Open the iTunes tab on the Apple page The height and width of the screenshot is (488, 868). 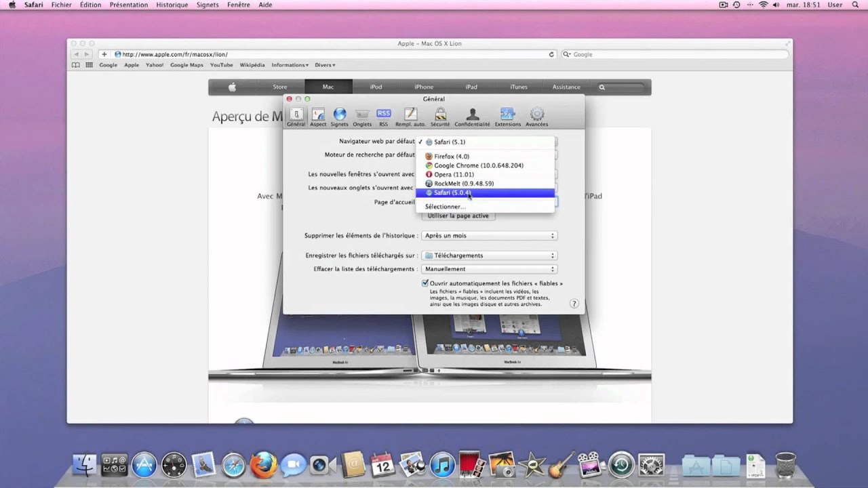click(519, 87)
